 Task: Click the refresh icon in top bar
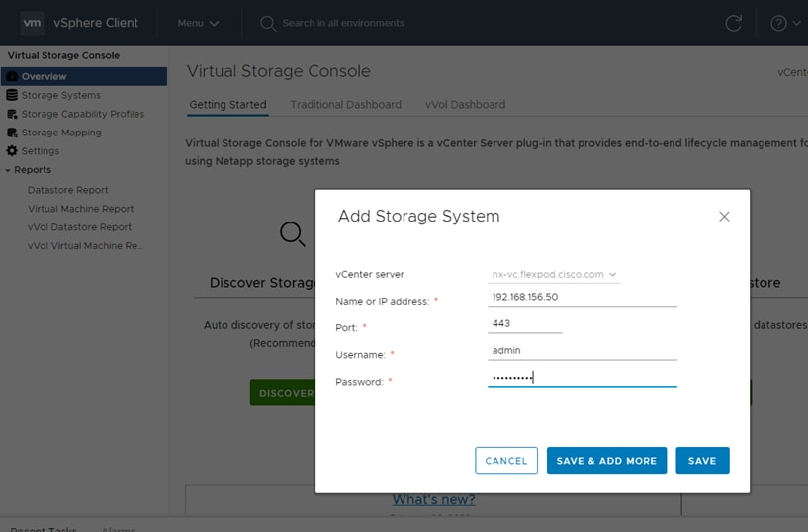point(733,23)
